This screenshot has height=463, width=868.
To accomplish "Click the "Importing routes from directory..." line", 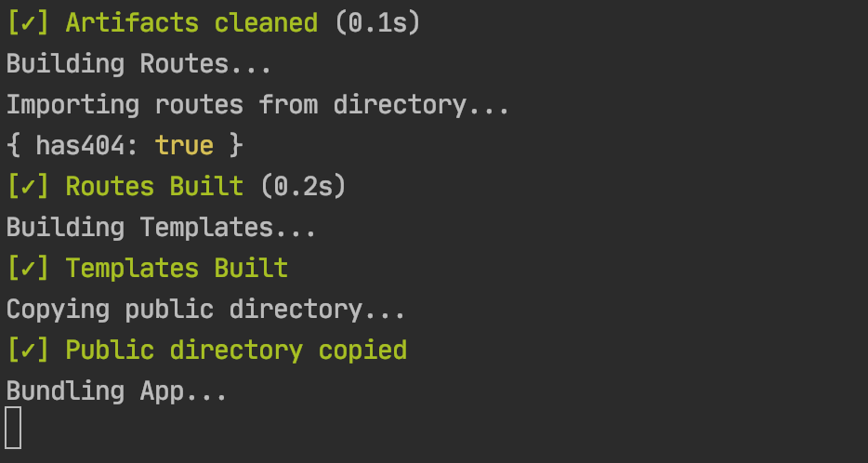I will (257, 105).
